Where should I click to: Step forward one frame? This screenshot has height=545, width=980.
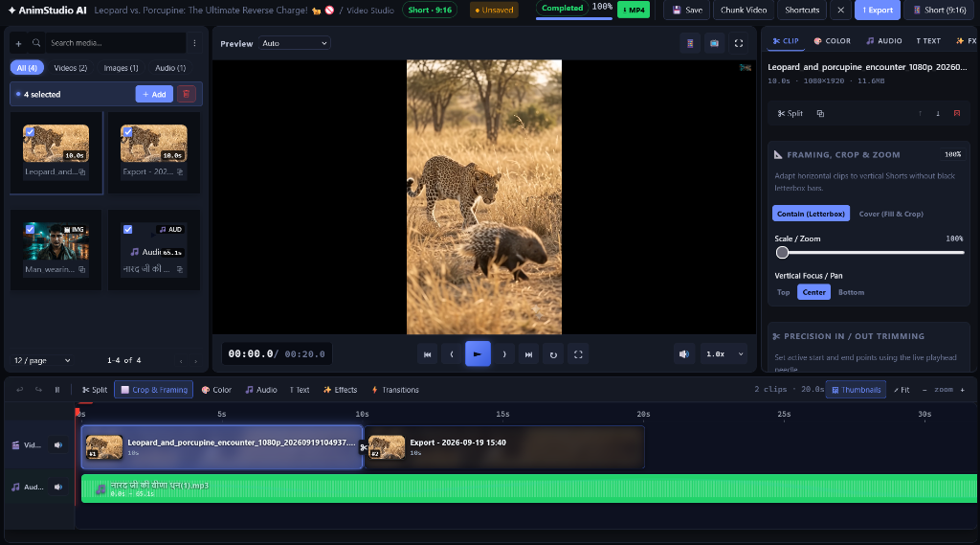click(504, 354)
